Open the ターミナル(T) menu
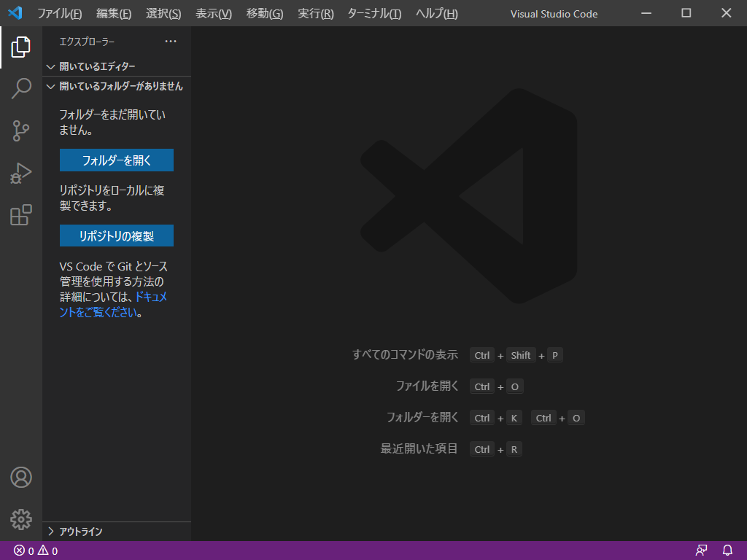Viewport: 747px width, 560px height. pos(374,13)
